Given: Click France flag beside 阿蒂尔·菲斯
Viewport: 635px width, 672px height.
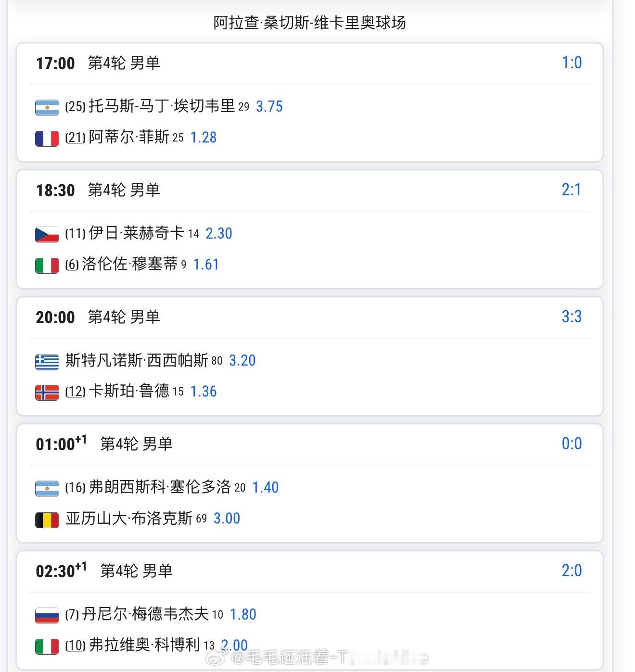Looking at the screenshot, I should pyautogui.click(x=47, y=138).
